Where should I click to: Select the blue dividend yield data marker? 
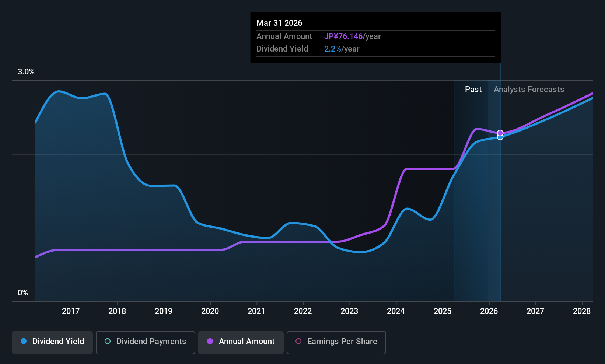point(500,137)
